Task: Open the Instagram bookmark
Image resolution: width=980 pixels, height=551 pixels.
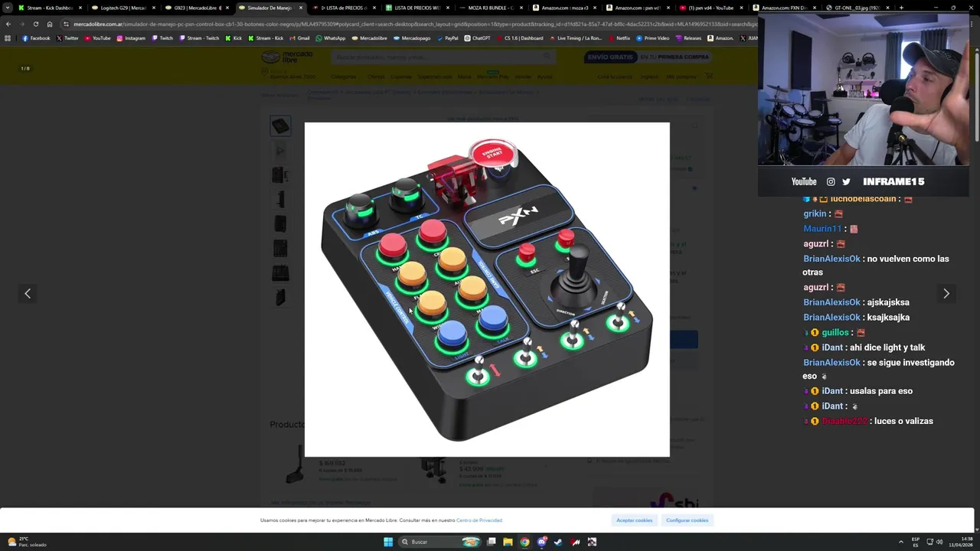Action: tap(131, 38)
